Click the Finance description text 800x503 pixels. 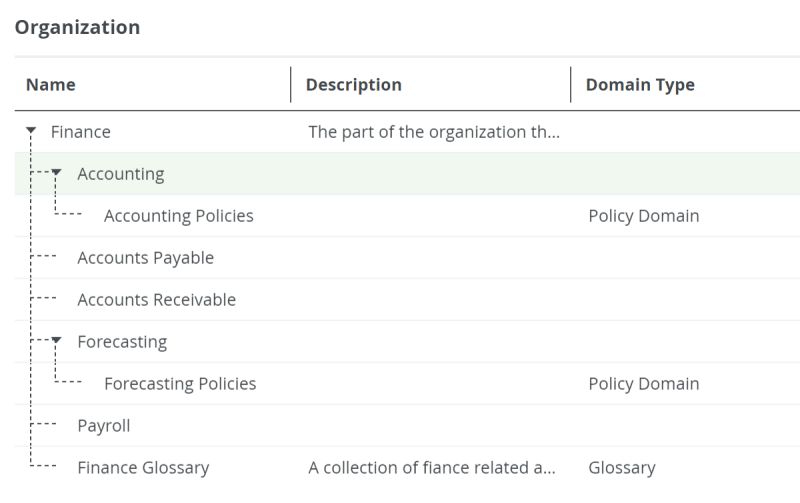[434, 132]
